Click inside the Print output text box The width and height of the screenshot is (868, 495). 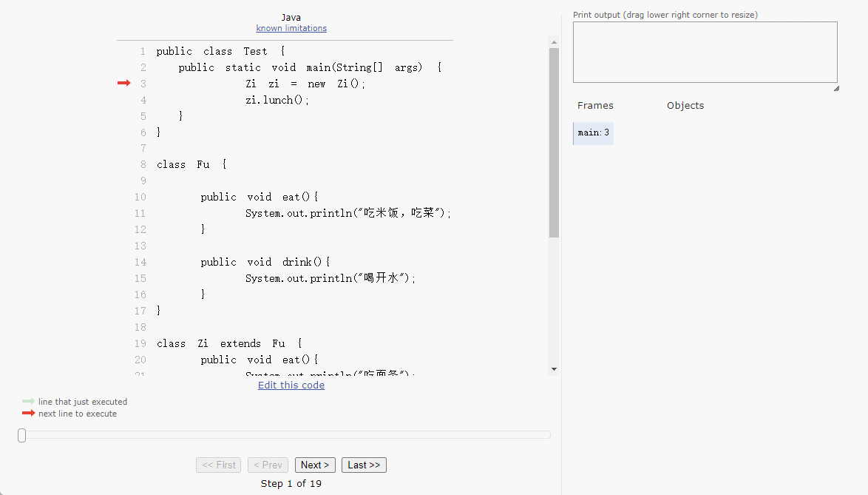(705, 52)
